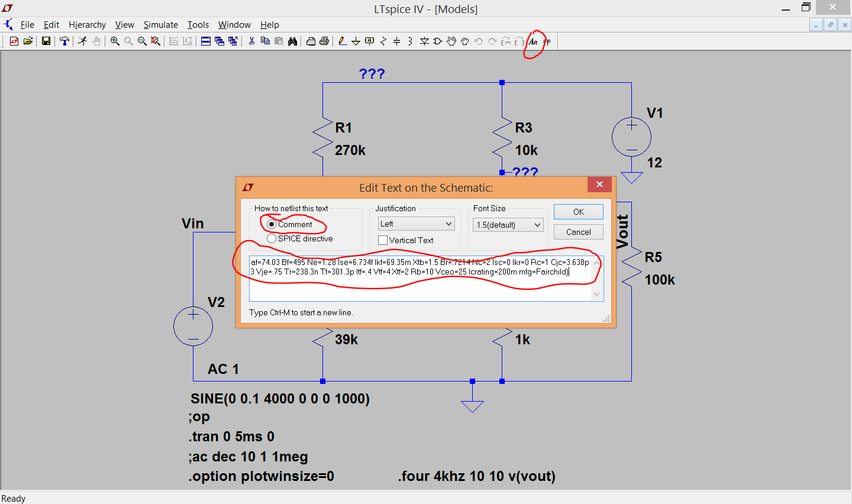Click the V1 voltage source symbol
The image size is (852, 504).
click(x=631, y=137)
